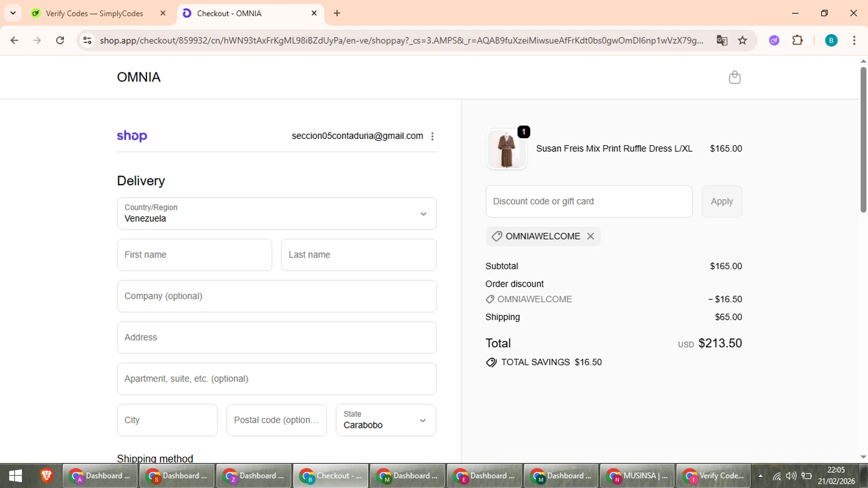The image size is (868, 488).
Task: Click the OMNIA store name link
Action: click(139, 77)
